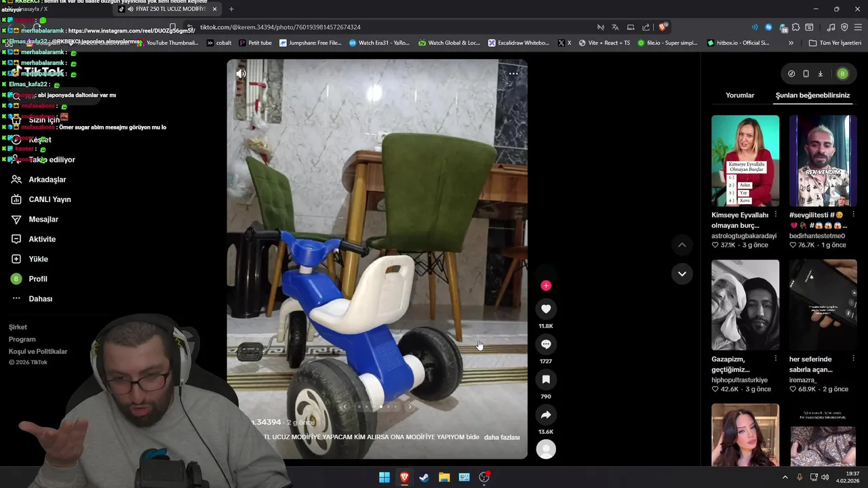Open Profil in the sidebar
Viewport: 868px width, 488px height.
point(38,279)
